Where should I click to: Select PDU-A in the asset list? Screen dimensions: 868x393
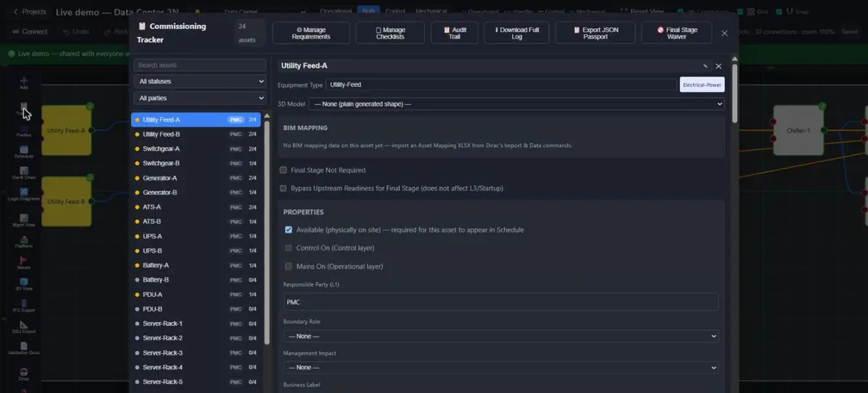[196, 295]
